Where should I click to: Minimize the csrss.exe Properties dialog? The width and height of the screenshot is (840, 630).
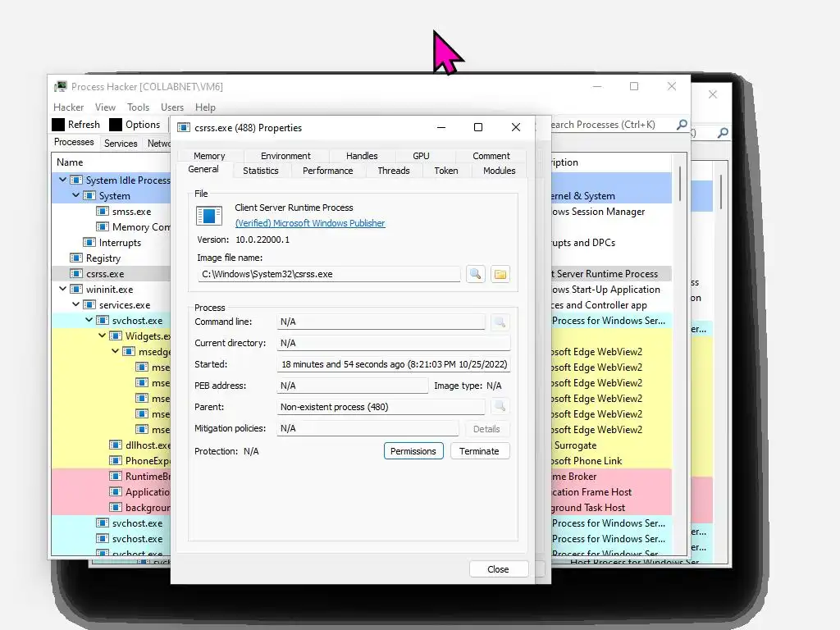[441, 127]
